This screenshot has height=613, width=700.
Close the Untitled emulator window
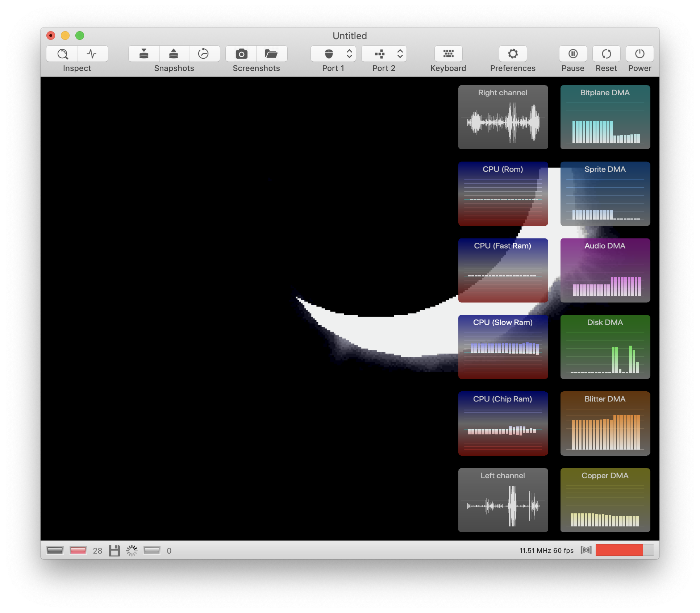coord(51,36)
